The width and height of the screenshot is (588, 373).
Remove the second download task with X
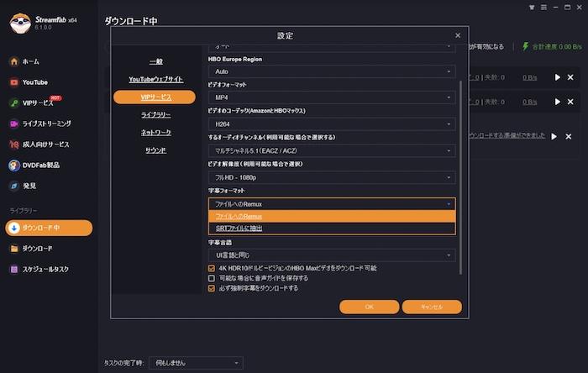tap(570, 102)
